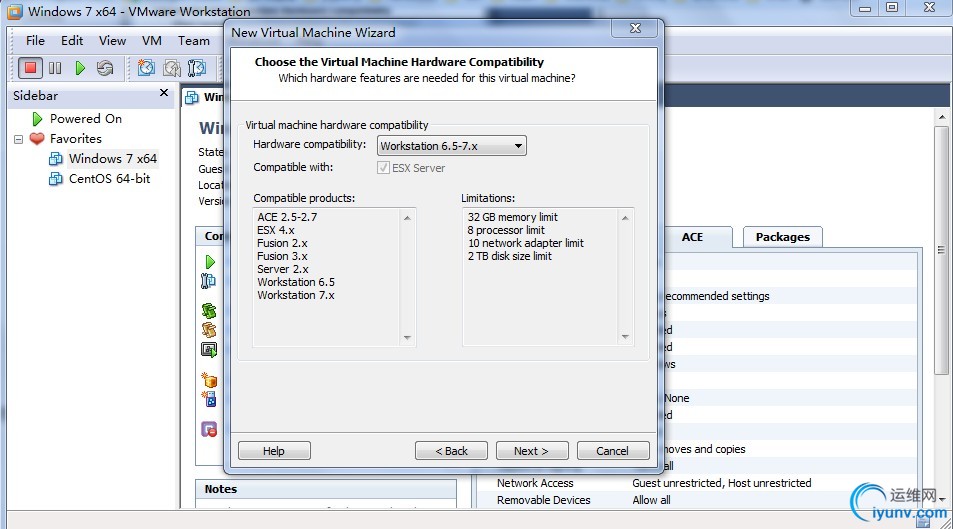
Task: Click the green Power On toolbar icon
Action: pos(80,67)
